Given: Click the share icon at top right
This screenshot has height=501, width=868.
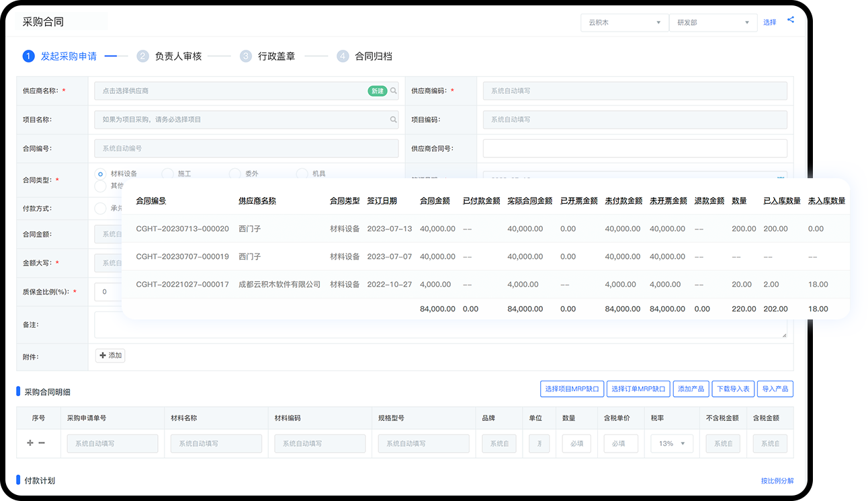Looking at the screenshot, I should tap(791, 20).
